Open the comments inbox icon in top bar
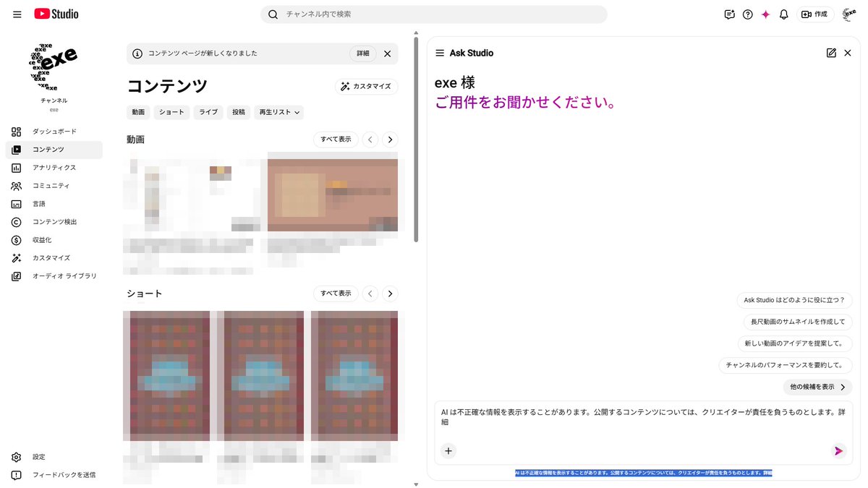868x488 pixels. [x=729, y=14]
